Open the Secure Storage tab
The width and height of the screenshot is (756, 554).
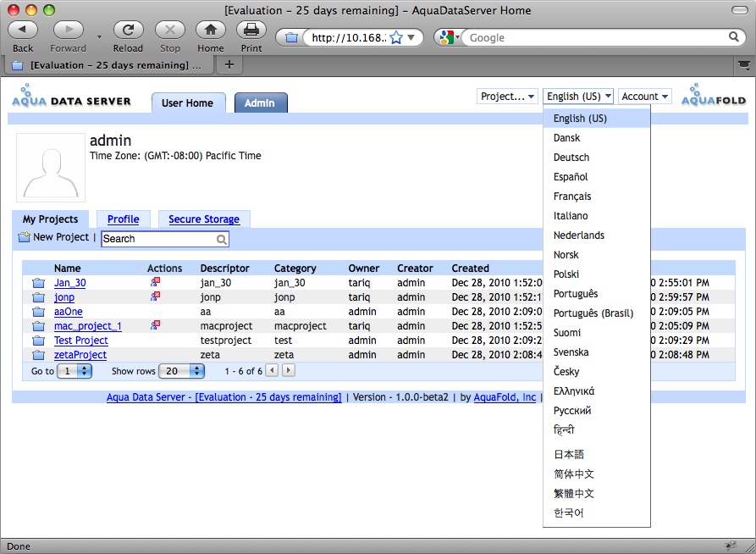click(x=204, y=219)
